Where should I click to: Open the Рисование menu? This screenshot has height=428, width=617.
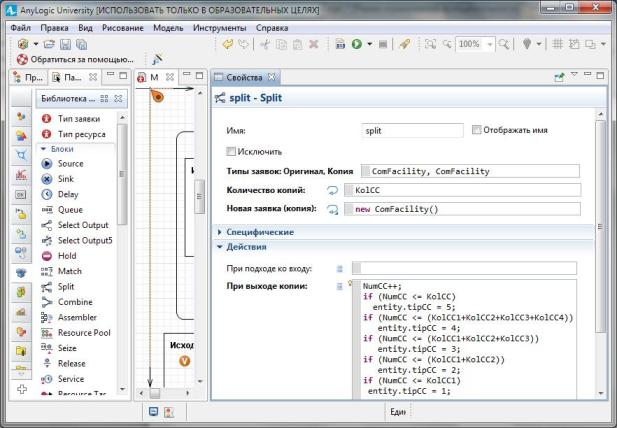point(122,28)
